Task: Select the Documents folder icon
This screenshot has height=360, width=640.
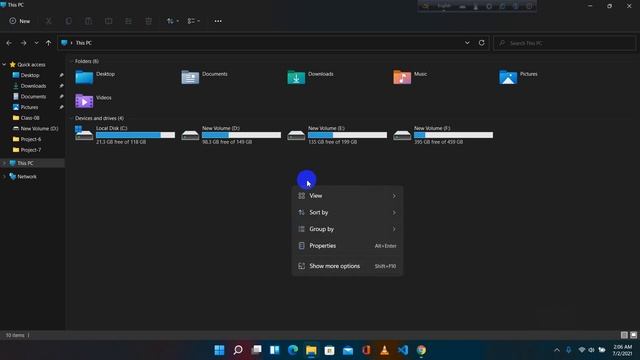Action: (190, 77)
